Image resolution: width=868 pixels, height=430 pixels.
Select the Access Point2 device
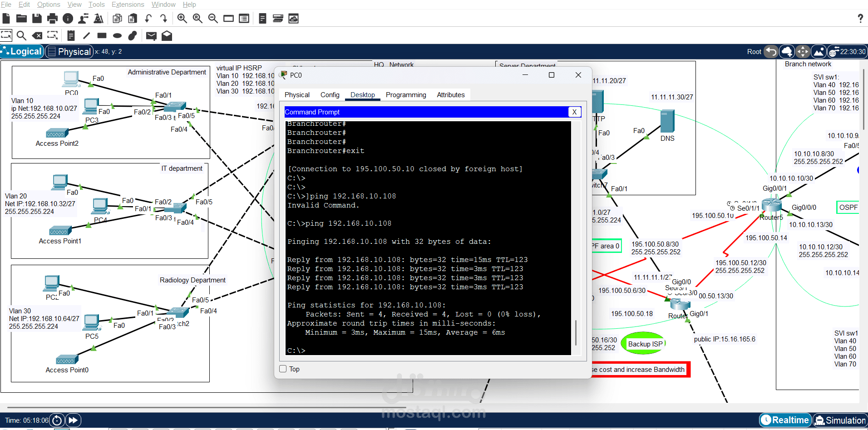57,133
